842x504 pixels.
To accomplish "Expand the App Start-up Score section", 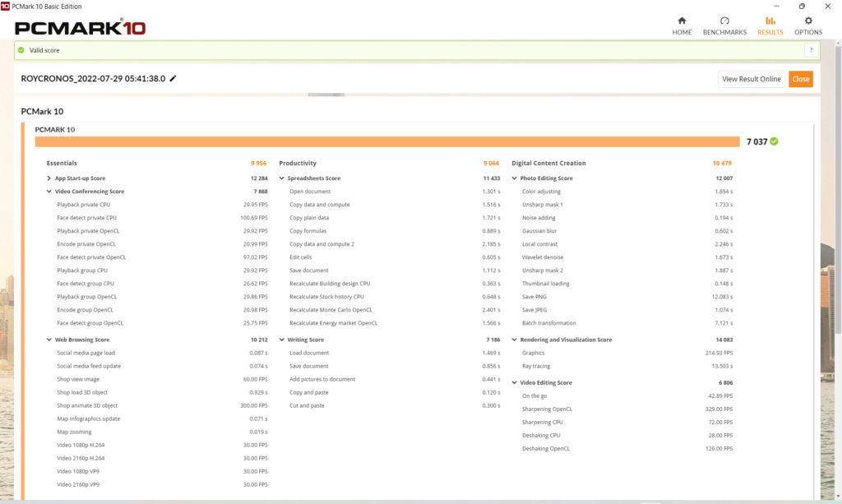I will [x=49, y=178].
